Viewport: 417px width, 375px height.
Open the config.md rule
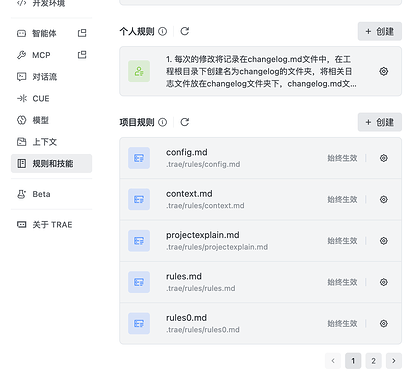click(x=260, y=158)
